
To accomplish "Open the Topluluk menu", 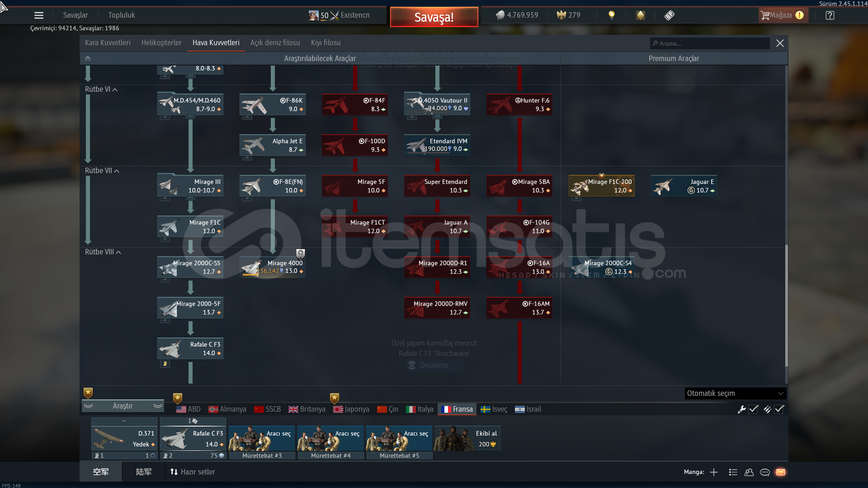I will click(122, 15).
